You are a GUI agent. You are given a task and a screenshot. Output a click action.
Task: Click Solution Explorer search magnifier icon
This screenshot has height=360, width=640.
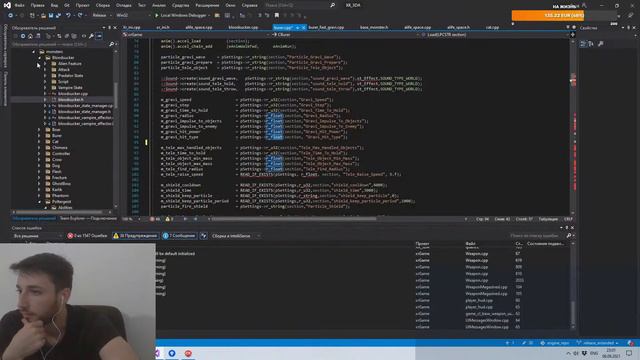[111, 44]
